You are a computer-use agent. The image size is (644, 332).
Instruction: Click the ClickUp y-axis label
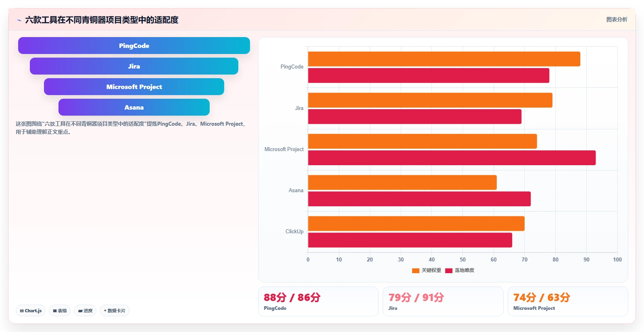tap(294, 231)
